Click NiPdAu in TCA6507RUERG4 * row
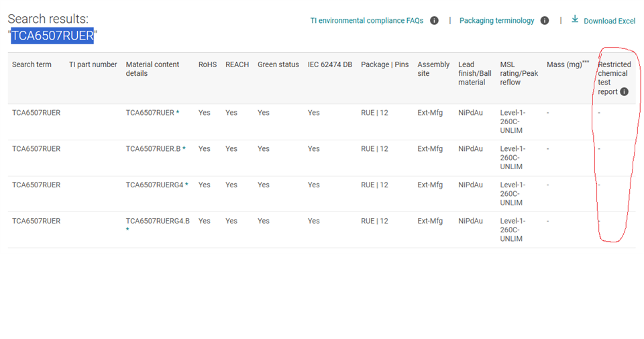 (471, 185)
